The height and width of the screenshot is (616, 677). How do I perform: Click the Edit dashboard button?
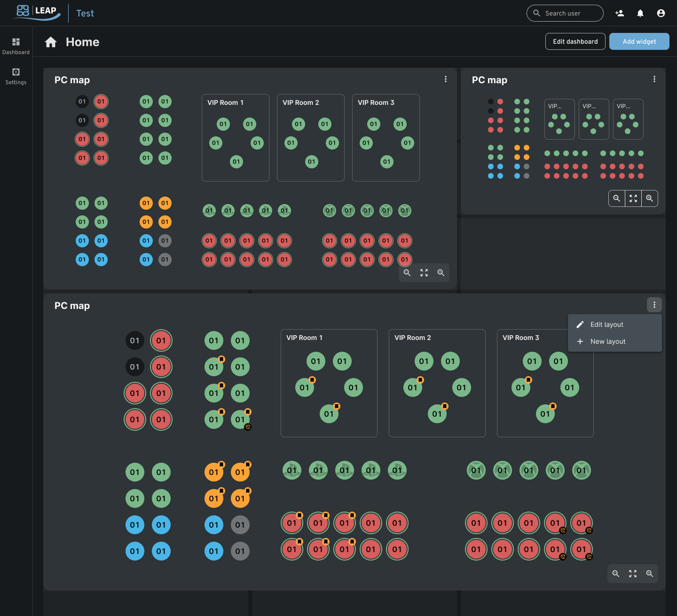575,41
